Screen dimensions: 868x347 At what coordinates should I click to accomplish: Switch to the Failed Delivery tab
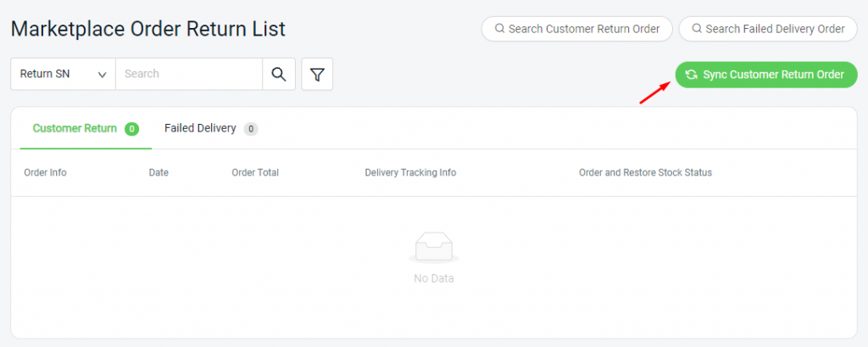(211, 129)
